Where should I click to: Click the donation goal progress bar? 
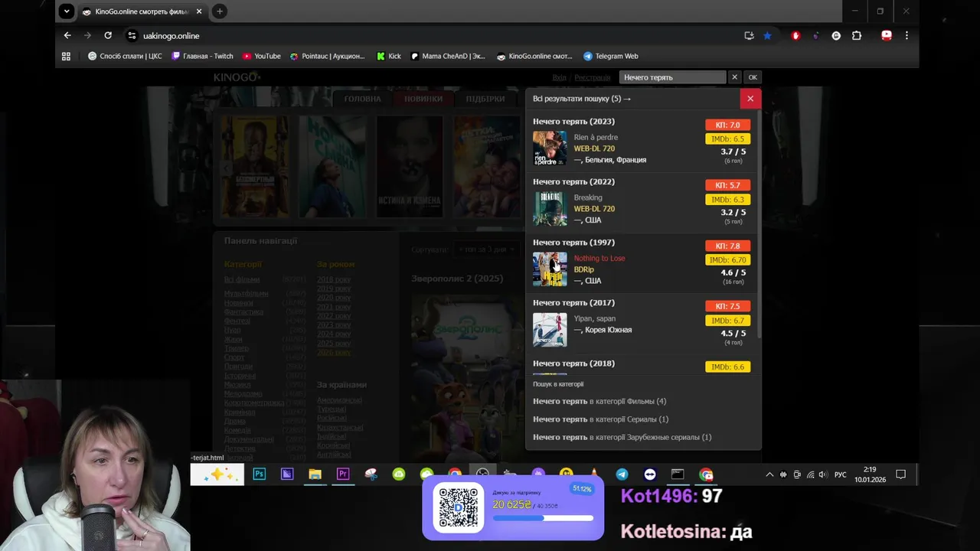pyautogui.click(x=543, y=518)
